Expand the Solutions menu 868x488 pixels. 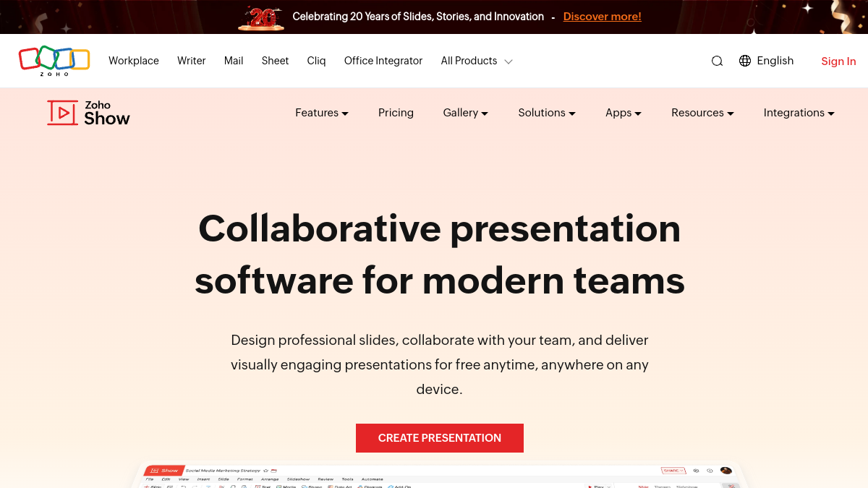click(x=547, y=113)
